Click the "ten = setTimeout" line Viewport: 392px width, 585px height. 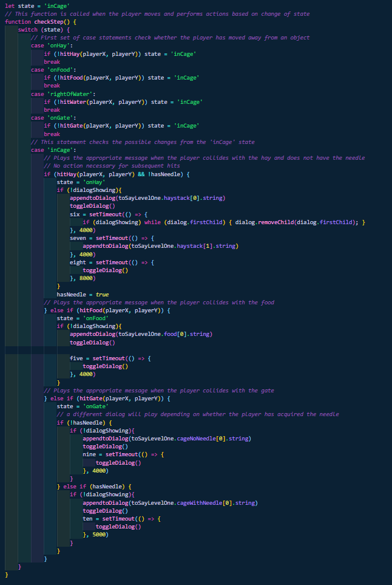click(x=121, y=519)
